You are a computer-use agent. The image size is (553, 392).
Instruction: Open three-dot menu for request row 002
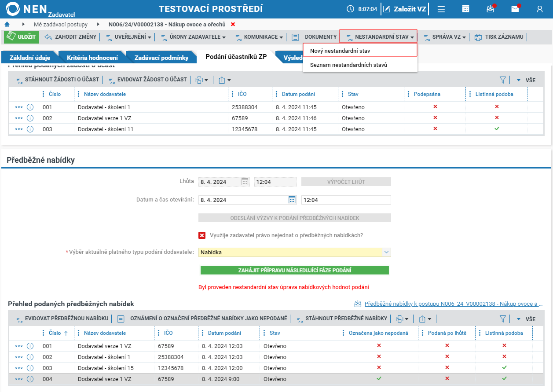19,118
